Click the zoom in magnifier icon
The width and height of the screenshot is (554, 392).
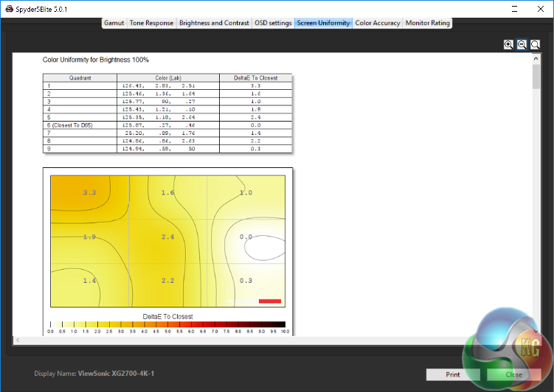coord(508,44)
